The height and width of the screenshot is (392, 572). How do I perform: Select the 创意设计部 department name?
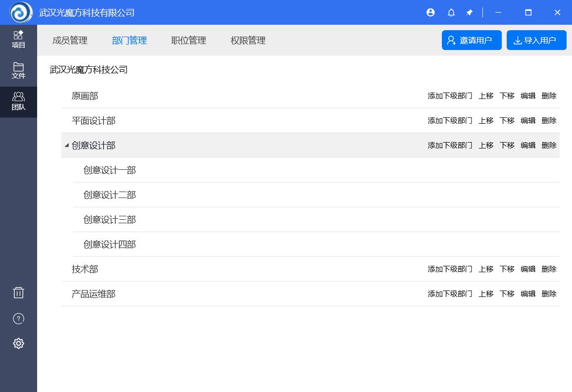click(94, 146)
